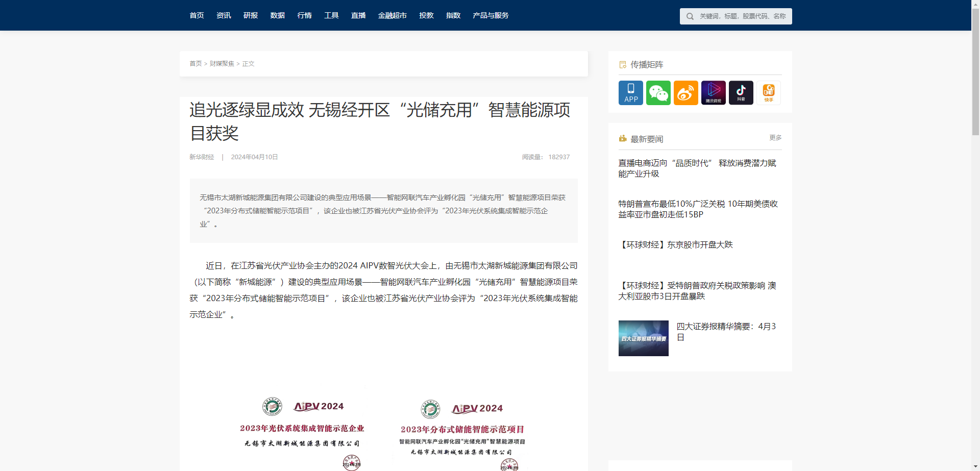Click the 最新要闻 heading
The image size is (980, 471).
pyautogui.click(x=647, y=139)
